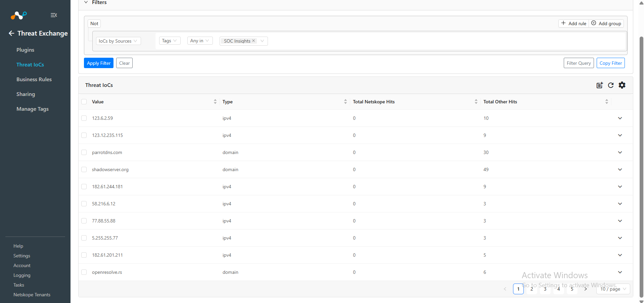Expand the 77.88.55.88 row details
Image resolution: width=644 pixels, height=303 pixels.
pos(620,221)
